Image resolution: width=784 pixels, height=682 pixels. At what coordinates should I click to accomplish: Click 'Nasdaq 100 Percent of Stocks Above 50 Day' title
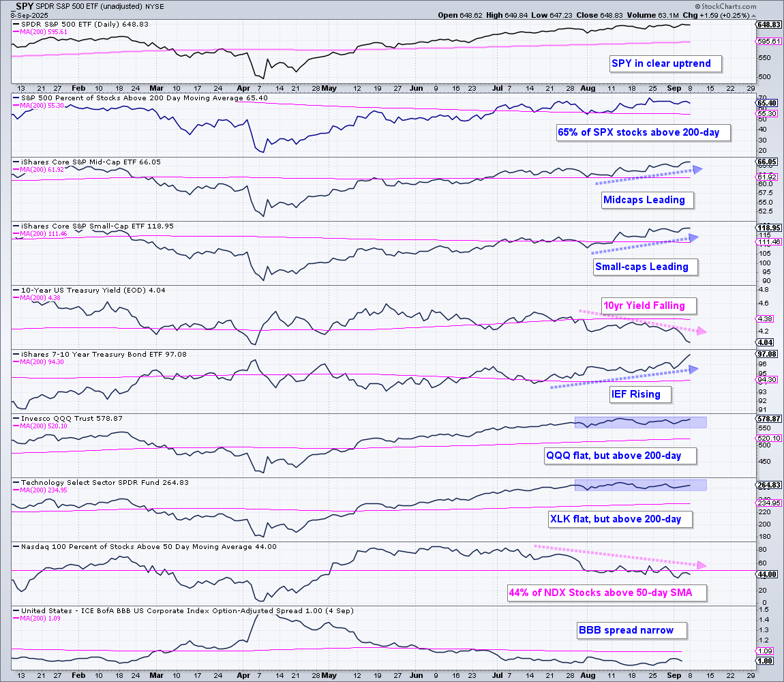pos(149,546)
